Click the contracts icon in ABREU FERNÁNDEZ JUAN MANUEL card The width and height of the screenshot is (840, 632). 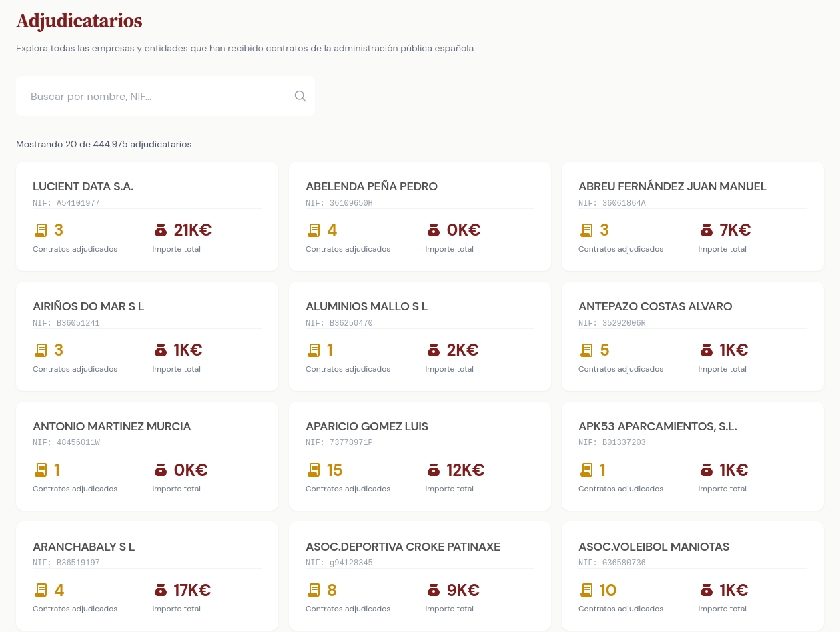586,230
